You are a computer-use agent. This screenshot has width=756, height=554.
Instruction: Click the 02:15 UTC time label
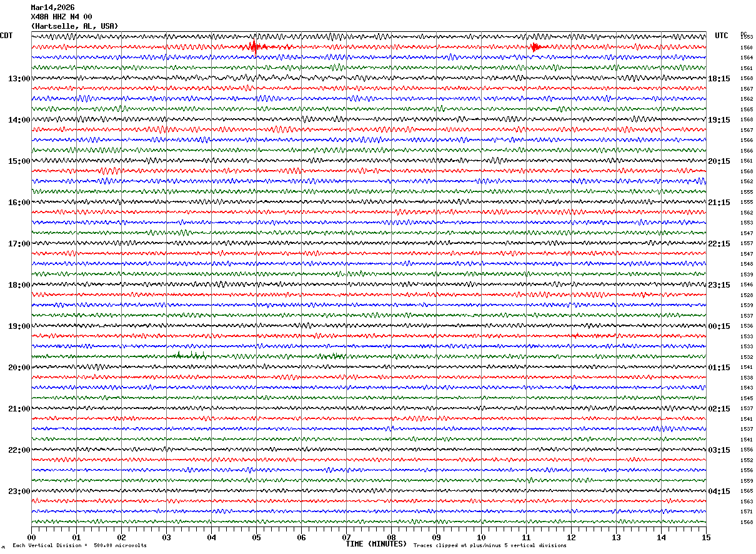coord(719,409)
